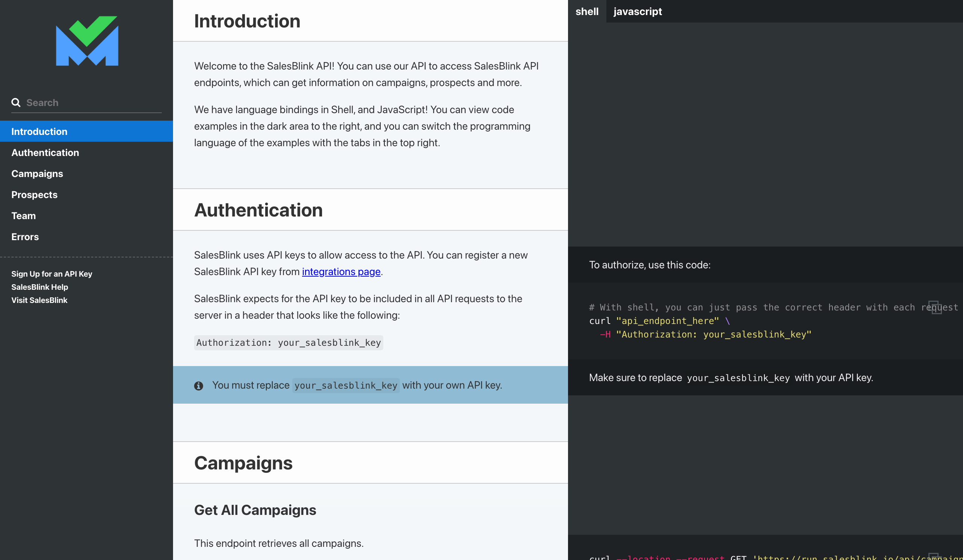The height and width of the screenshot is (560, 963).
Task: Select Introduction in the sidebar
Action: [87, 131]
